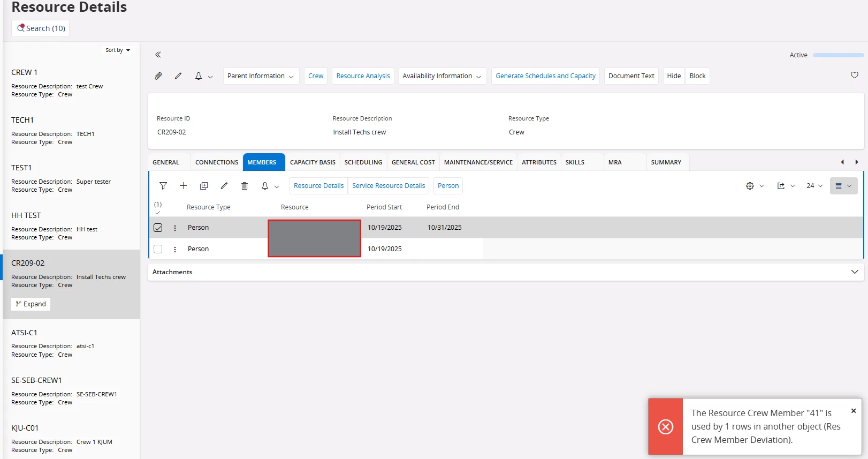Open Resource Analysis
Screen dimensions: 868x459
click(363, 76)
